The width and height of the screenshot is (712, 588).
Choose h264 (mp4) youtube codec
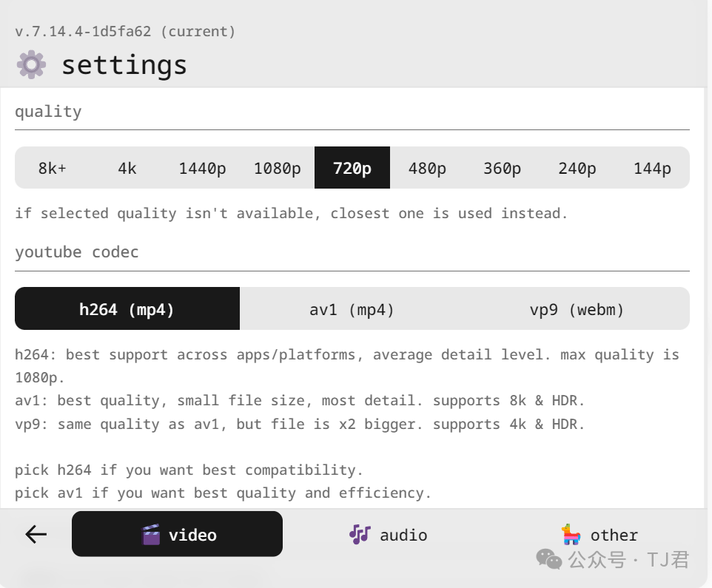[x=127, y=309]
